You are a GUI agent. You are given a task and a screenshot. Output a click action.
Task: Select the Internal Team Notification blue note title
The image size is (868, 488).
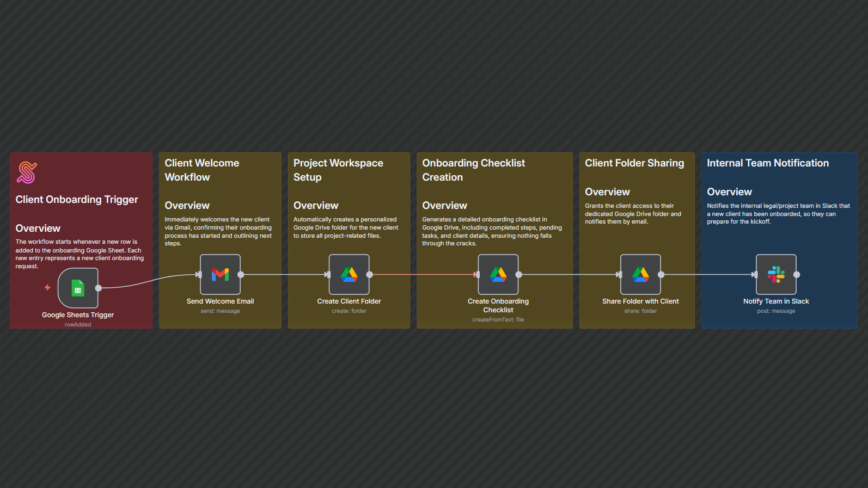coord(767,163)
